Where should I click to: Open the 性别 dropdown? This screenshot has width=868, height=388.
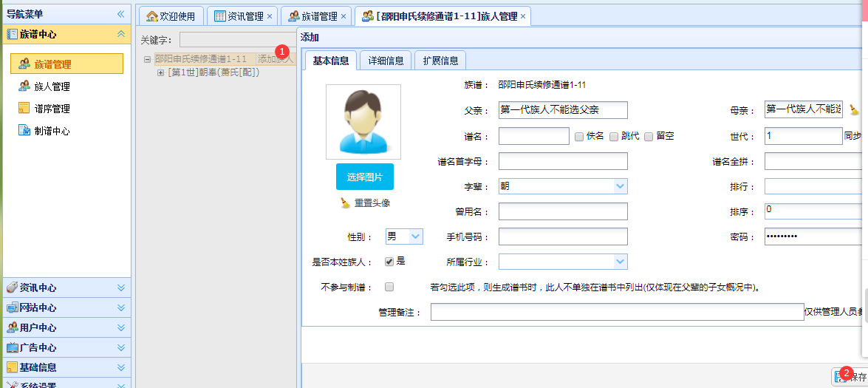(x=416, y=237)
